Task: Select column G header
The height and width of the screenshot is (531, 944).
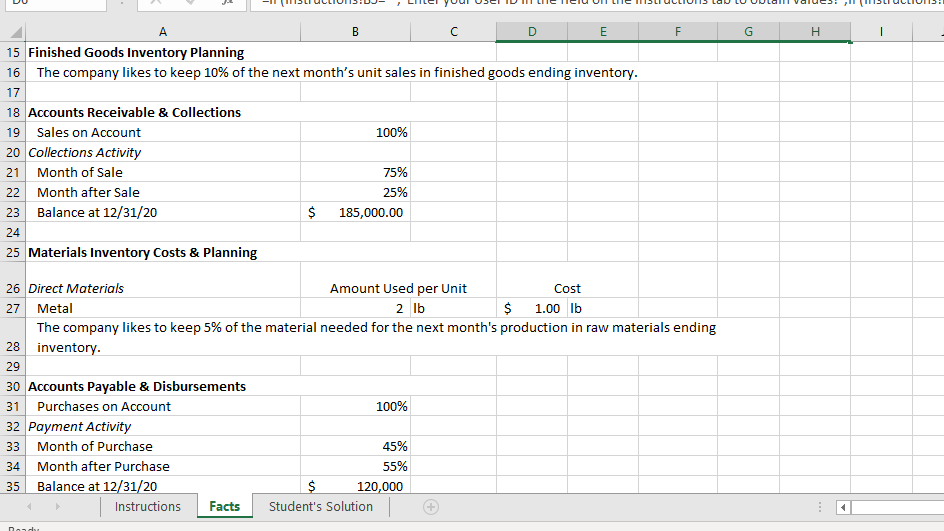Action: pos(748,32)
